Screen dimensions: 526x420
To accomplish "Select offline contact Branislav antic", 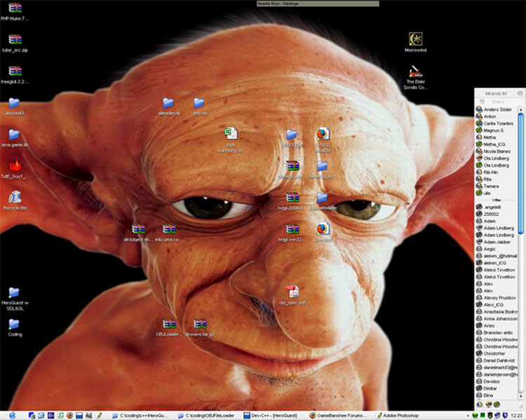I will (x=497, y=332).
